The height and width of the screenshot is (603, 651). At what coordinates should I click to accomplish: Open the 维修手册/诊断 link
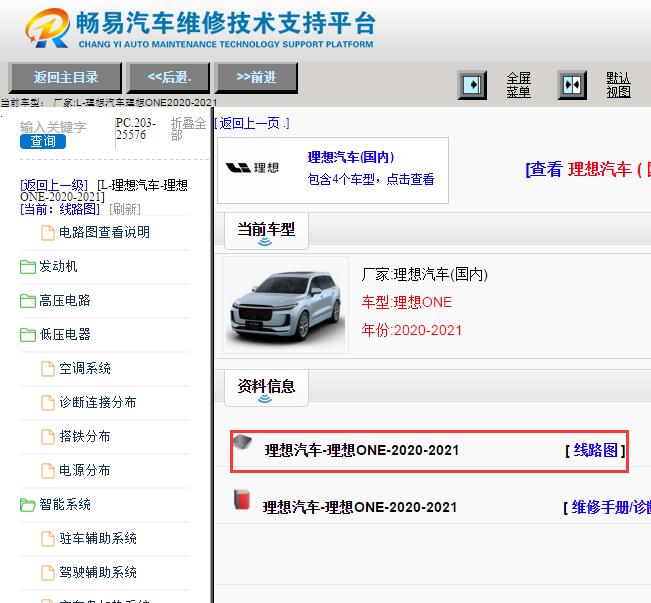click(611, 507)
